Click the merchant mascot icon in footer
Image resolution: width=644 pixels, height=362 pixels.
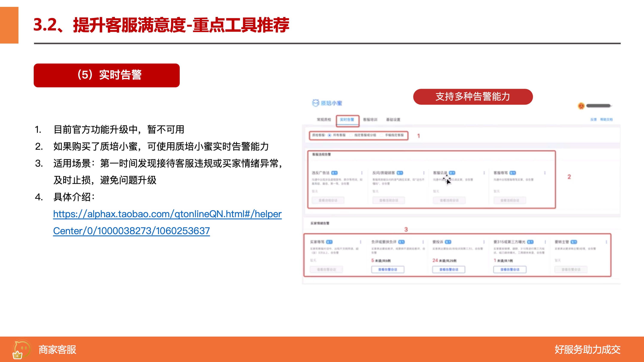coord(21,349)
